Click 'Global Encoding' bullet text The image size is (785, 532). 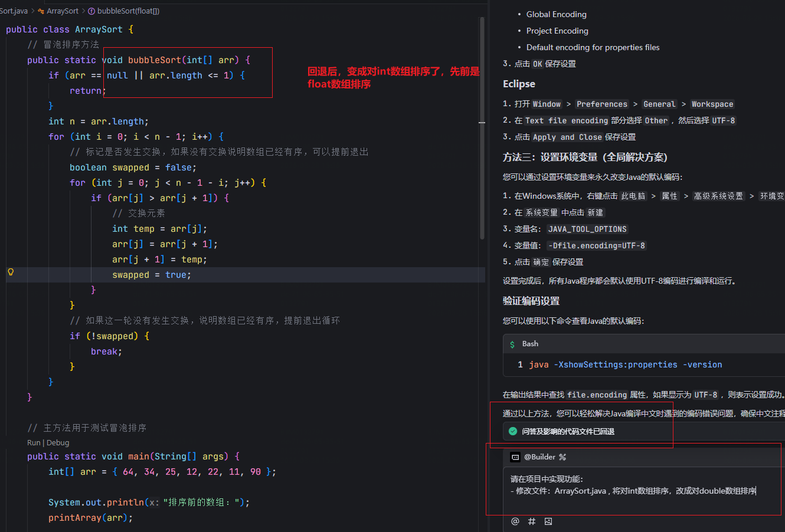pos(557,14)
